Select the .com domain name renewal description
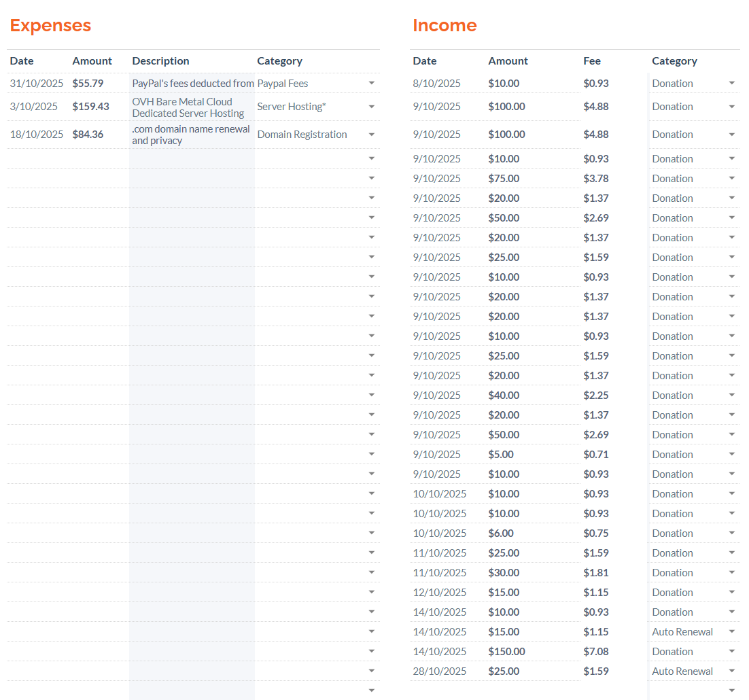Viewport: 749px width, 700px height. 191,135
